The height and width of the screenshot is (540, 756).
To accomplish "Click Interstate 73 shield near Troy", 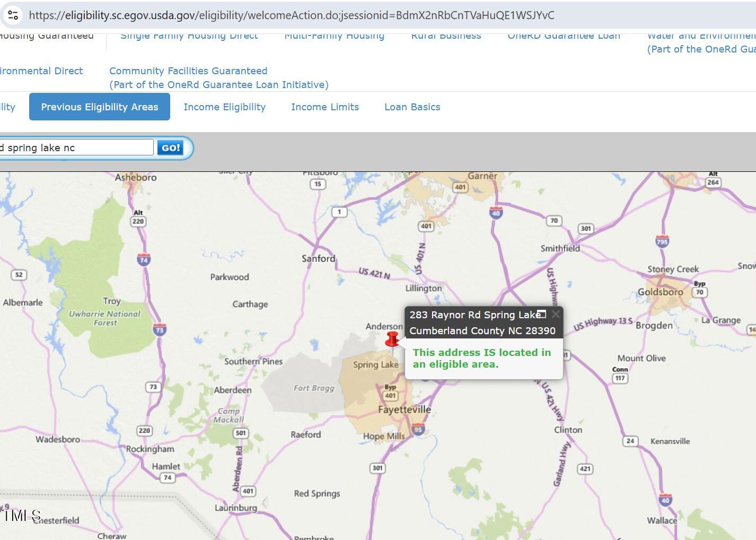I will tap(160, 329).
